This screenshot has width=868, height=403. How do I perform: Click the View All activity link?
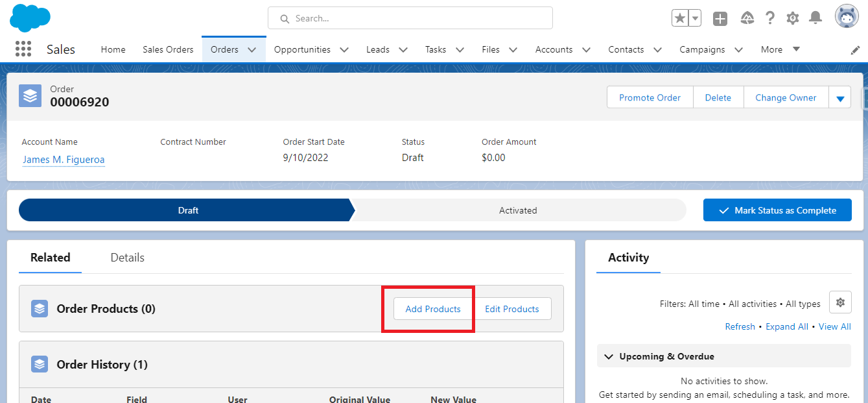pyautogui.click(x=835, y=326)
